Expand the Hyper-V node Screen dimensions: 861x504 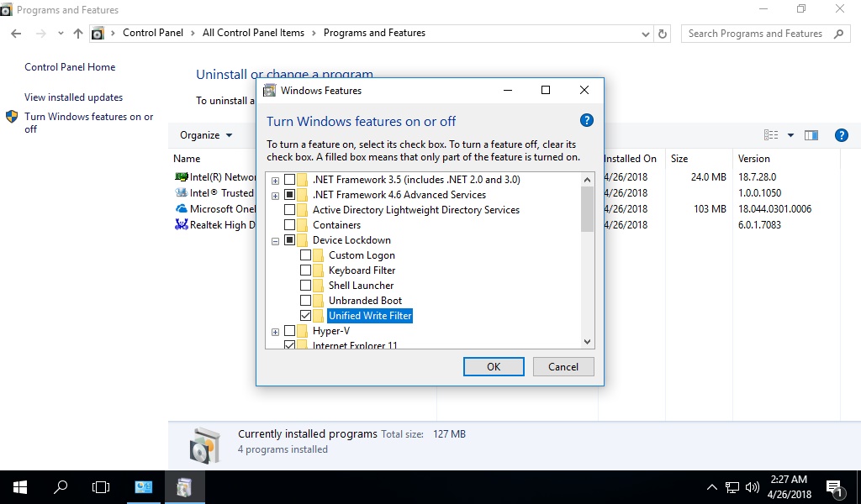(275, 332)
